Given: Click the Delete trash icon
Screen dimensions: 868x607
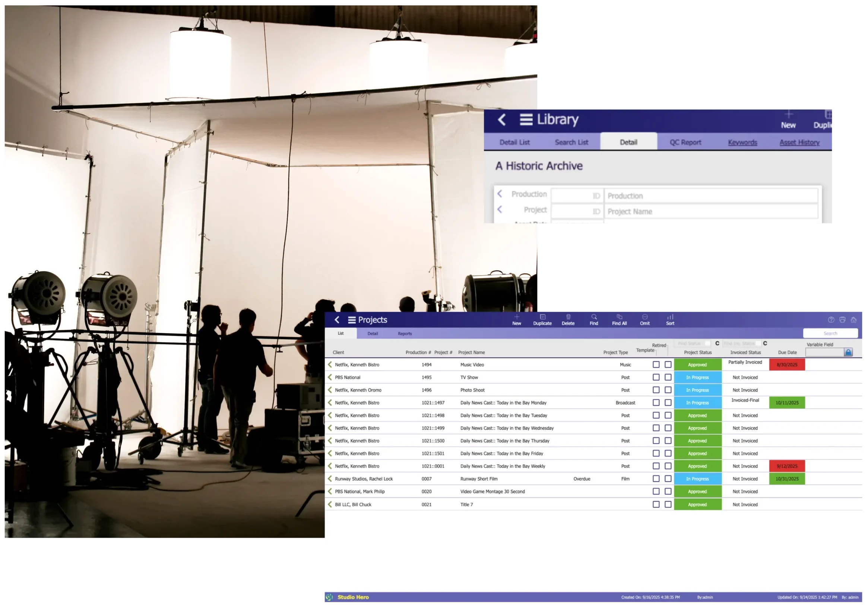Looking at the screenshot, I should tap(568, 317).
